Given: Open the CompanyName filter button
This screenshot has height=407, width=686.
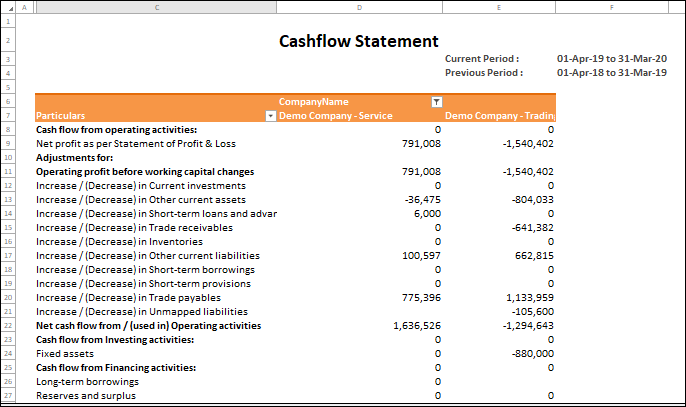Looking at the screenshot, I should 435,102.
